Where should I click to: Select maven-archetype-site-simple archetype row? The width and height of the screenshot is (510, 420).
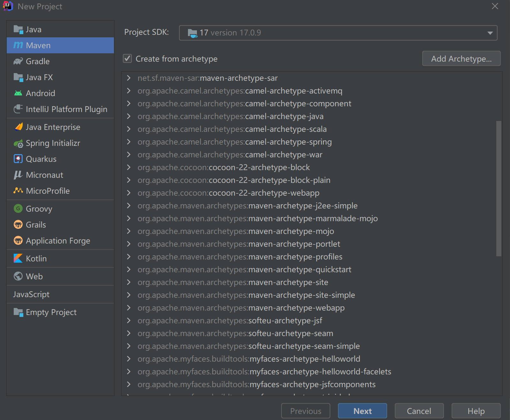tap(311, 295)
